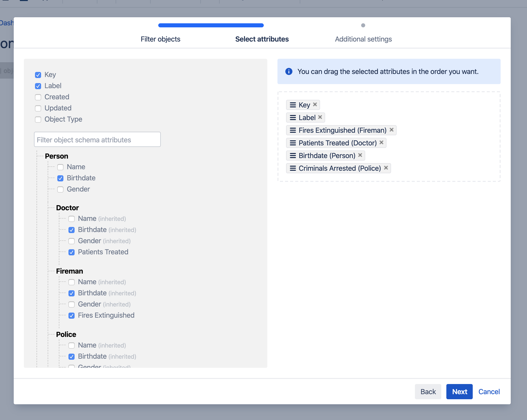
Task: Remove the Key attribute tag
Action: (x=315, y=104)
